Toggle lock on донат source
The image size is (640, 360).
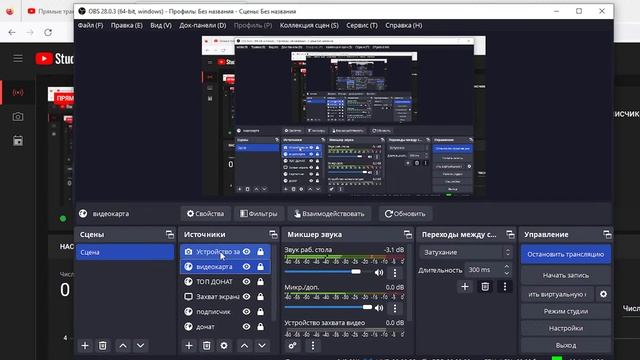[260, 327]
